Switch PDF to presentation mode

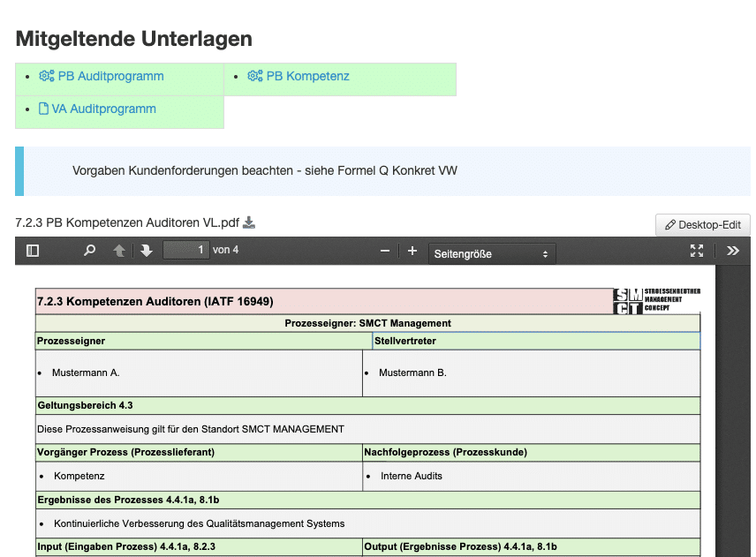click(697, 251)
